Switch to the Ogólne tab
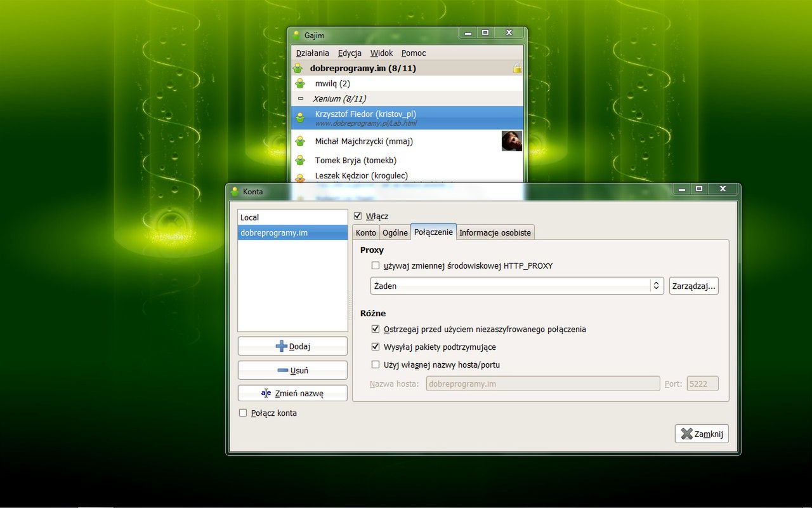Image resolution: width=812 pixels, height=508 pixels. [x=395, y=232]
